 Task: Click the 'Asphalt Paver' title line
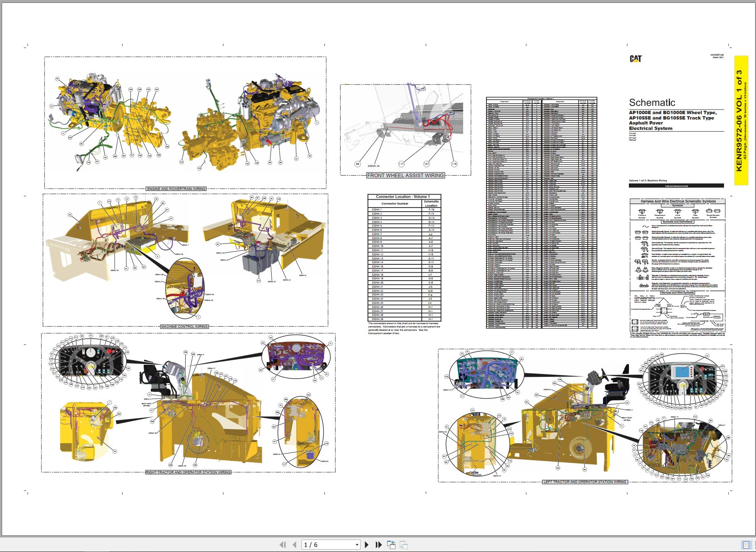point(646,123)
